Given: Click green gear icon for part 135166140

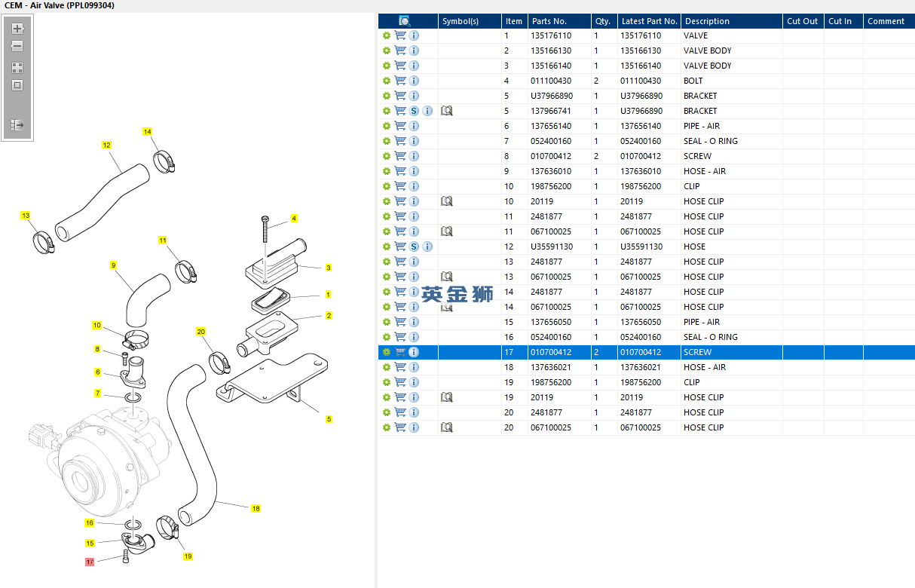Looking at the screenshot, I should tap(387, 66).
